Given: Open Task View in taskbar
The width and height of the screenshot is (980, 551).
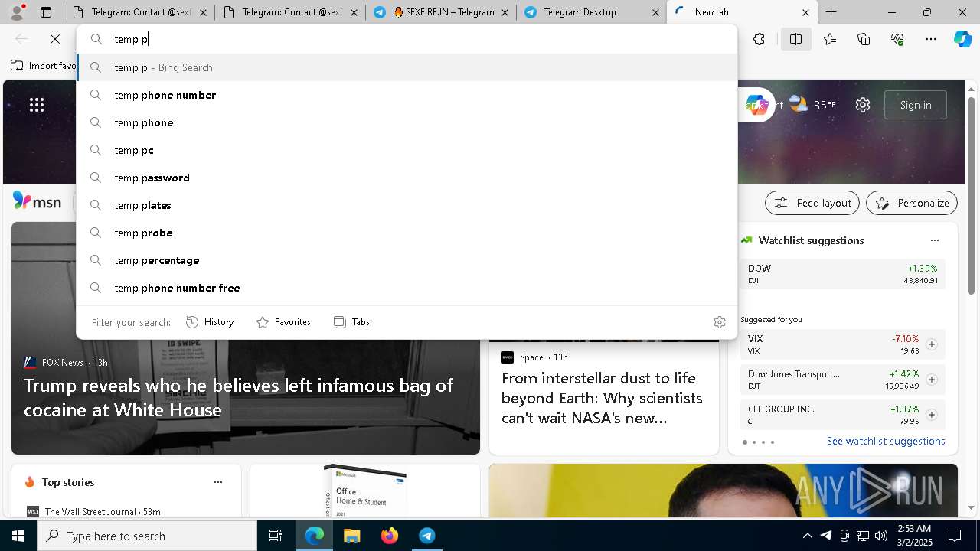Looking at the screenshot, I should tap(276, 536).
